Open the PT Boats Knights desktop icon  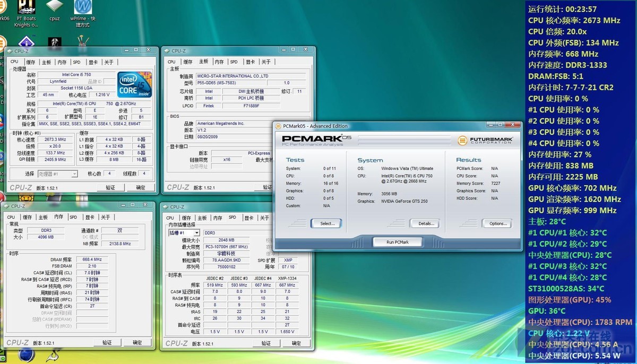[x=26, y=14]
